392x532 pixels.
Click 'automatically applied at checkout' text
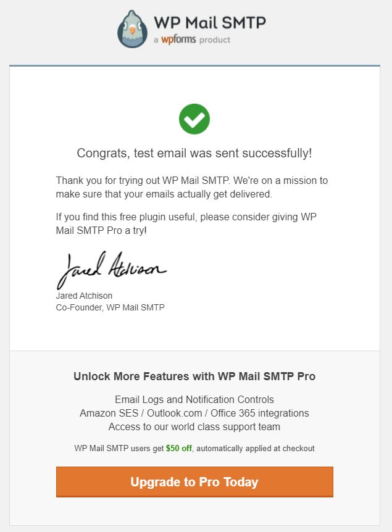[256, 448]
